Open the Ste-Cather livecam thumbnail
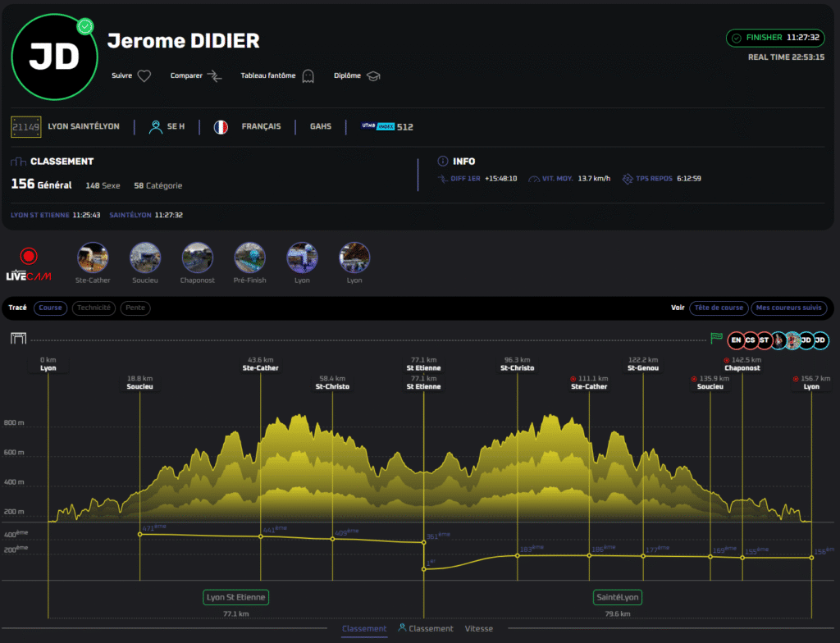The image size is (840, 643). [x=93, y=258]
